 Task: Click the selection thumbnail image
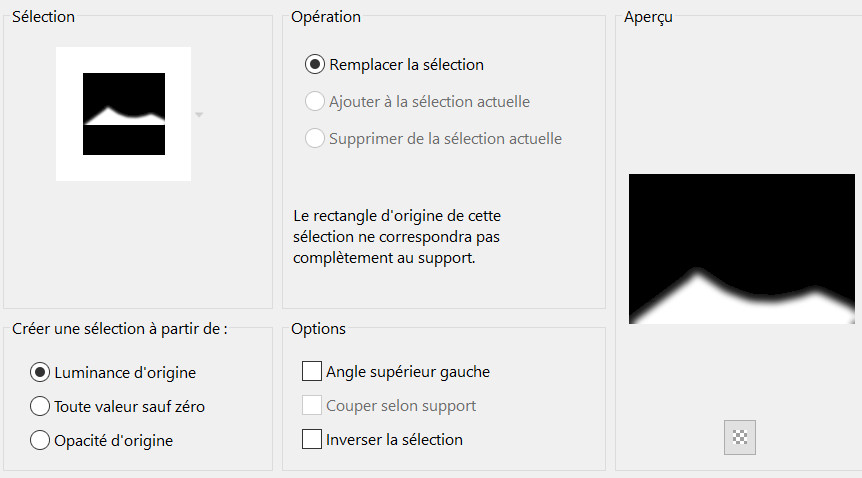point(124,114)
